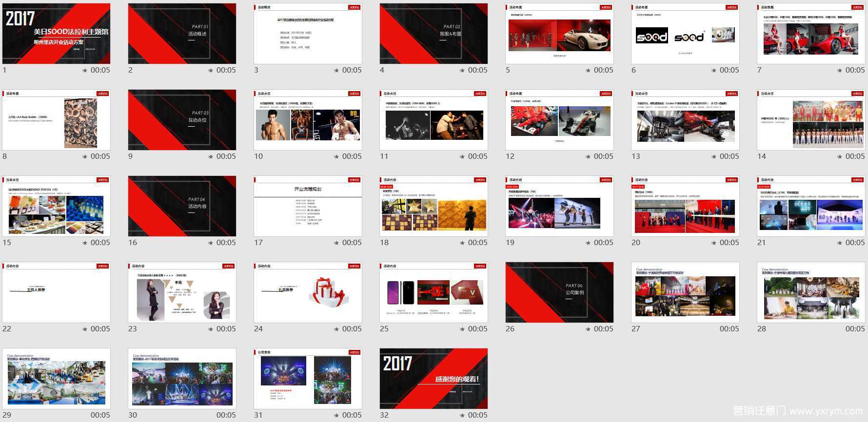868x422 pixels.
Task: Select slide 18 gold star wall thumbnail
Action: coord(434,206)
